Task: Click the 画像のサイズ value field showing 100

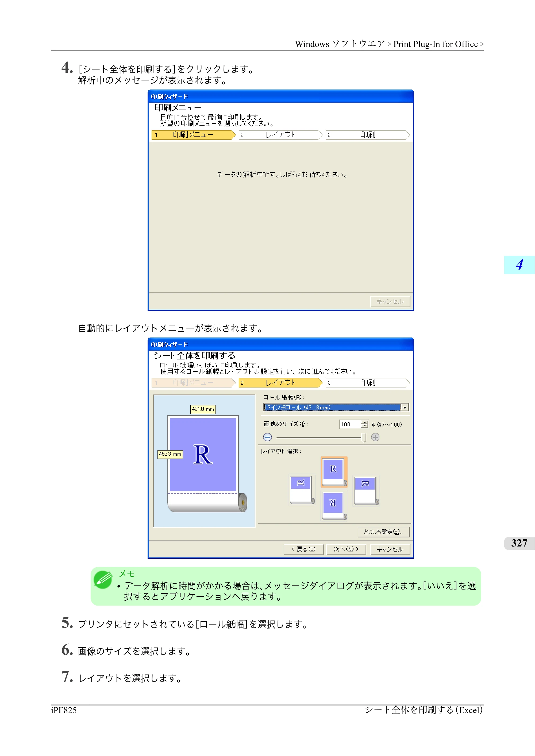Action: [350, 424]
